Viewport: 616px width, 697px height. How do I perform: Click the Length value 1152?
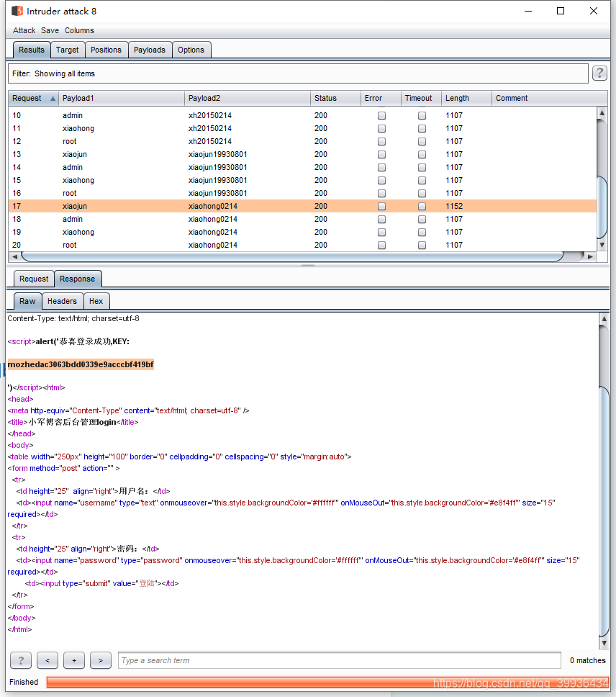click(x=454, y=206)
